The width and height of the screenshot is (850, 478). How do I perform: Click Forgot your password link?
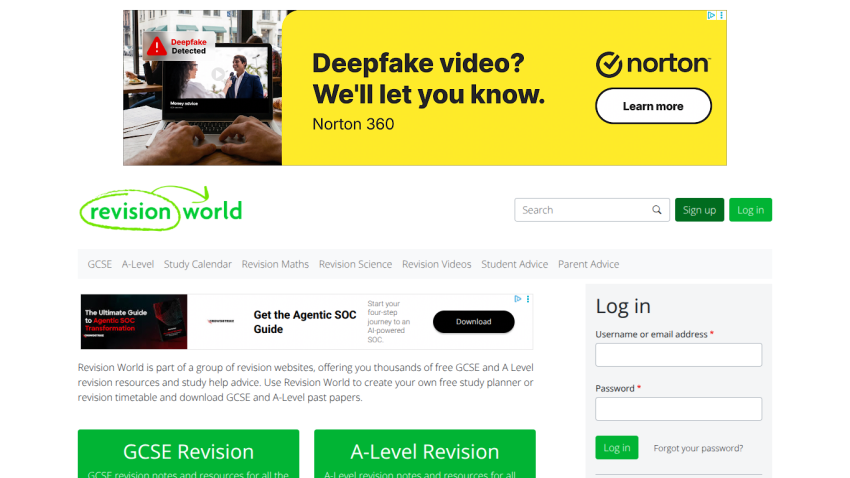pos(698,448)
